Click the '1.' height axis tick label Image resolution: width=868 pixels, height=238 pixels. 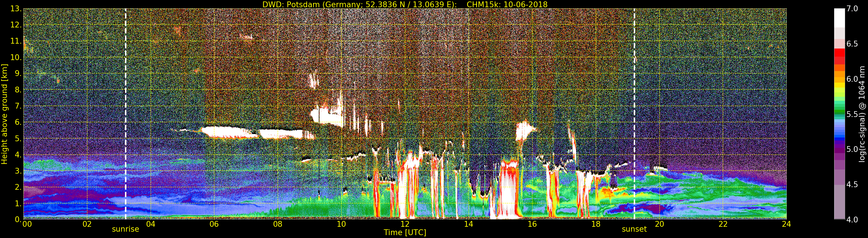[x=18, y=203]
